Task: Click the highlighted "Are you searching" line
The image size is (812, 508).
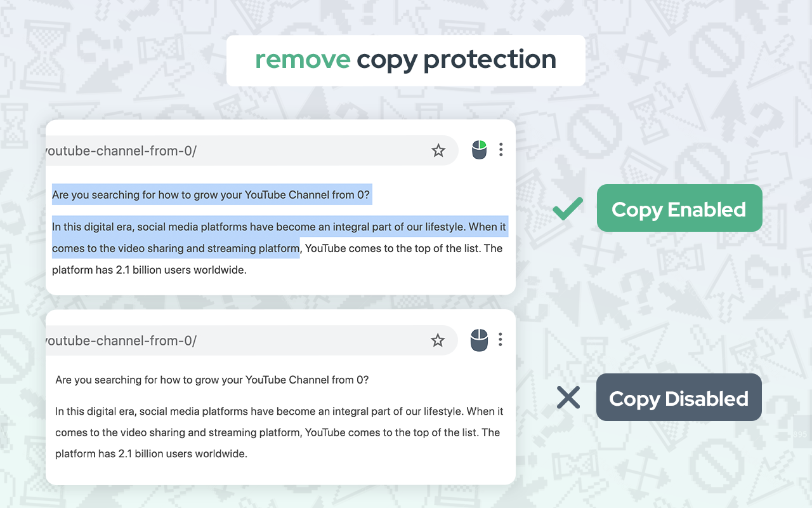Action: click(x=211, y=195)
